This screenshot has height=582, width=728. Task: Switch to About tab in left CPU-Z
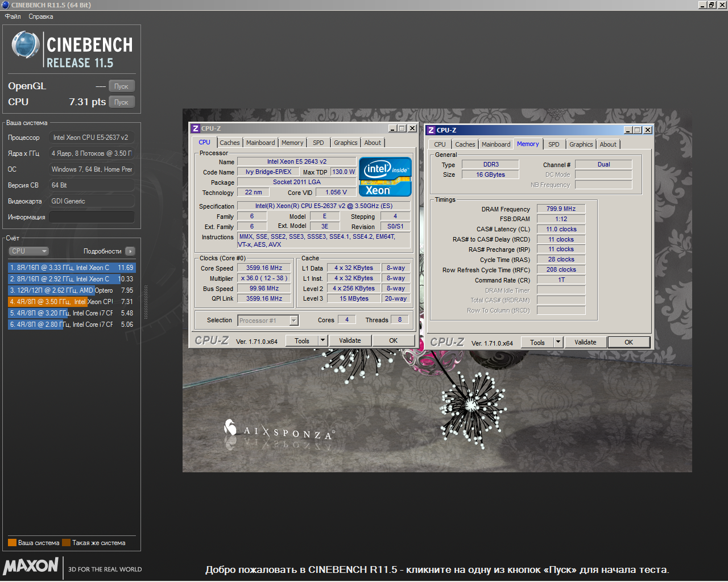point(373,143)
